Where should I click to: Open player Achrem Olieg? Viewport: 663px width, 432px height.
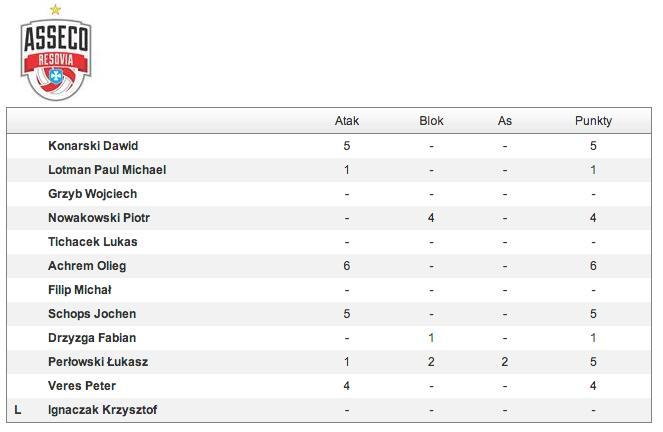tap(87, 266)
